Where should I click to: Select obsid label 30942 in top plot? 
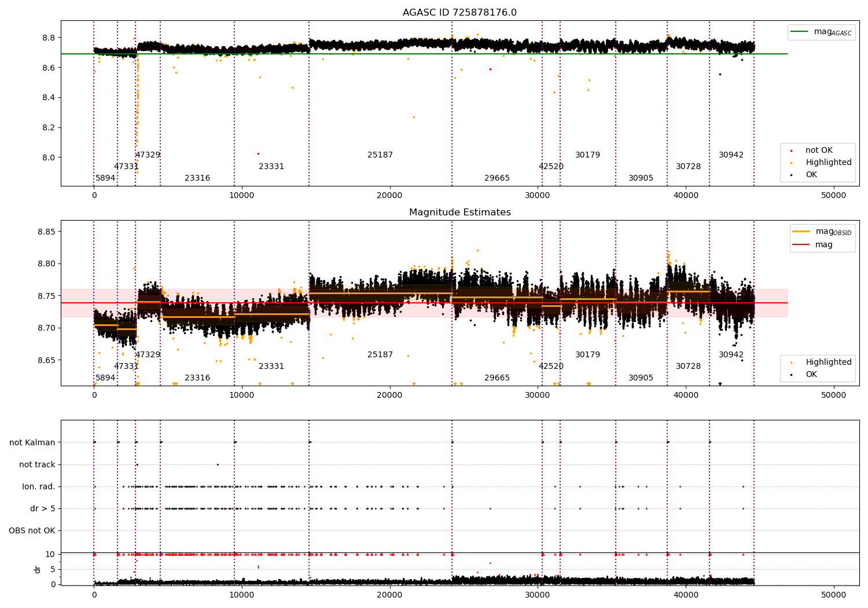tap(731, 155)
